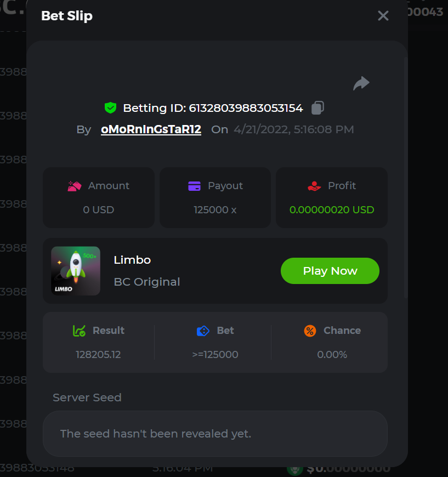Viewport: 448px width, 477px height.
Task: Click the orange Chance percent icon
Action: click(310, 331)
